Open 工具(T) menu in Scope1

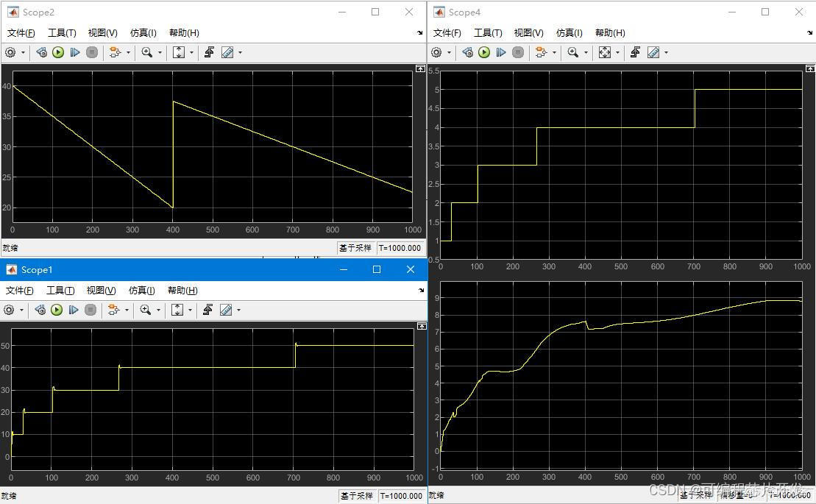click(x=60, y=290)
